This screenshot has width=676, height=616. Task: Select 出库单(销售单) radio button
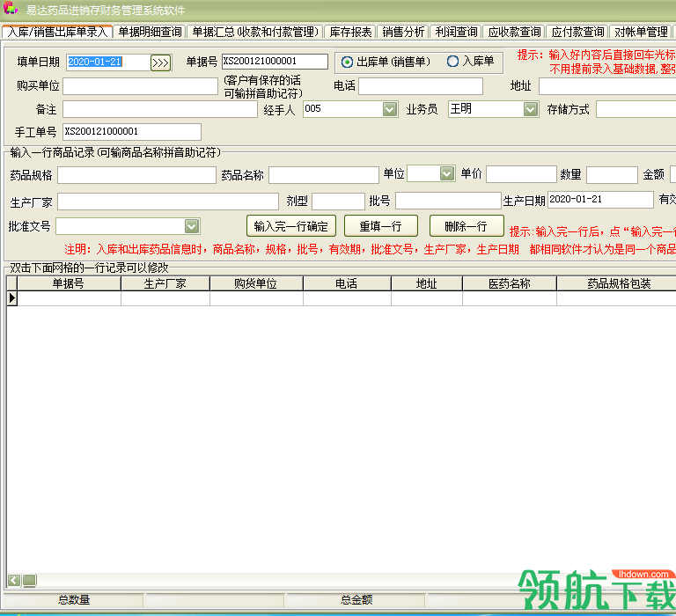click(x=347, y=62)
